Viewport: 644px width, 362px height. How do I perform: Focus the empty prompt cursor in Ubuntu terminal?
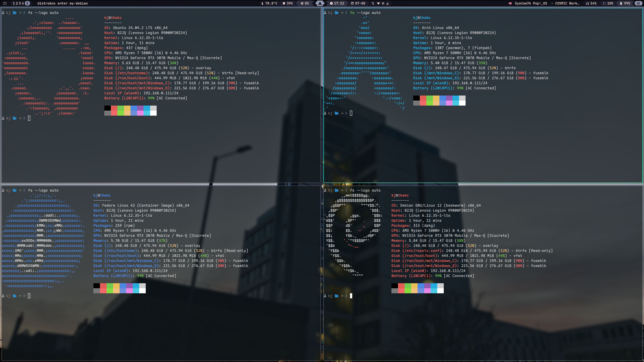pyautogui.click(x=29, y=118)
